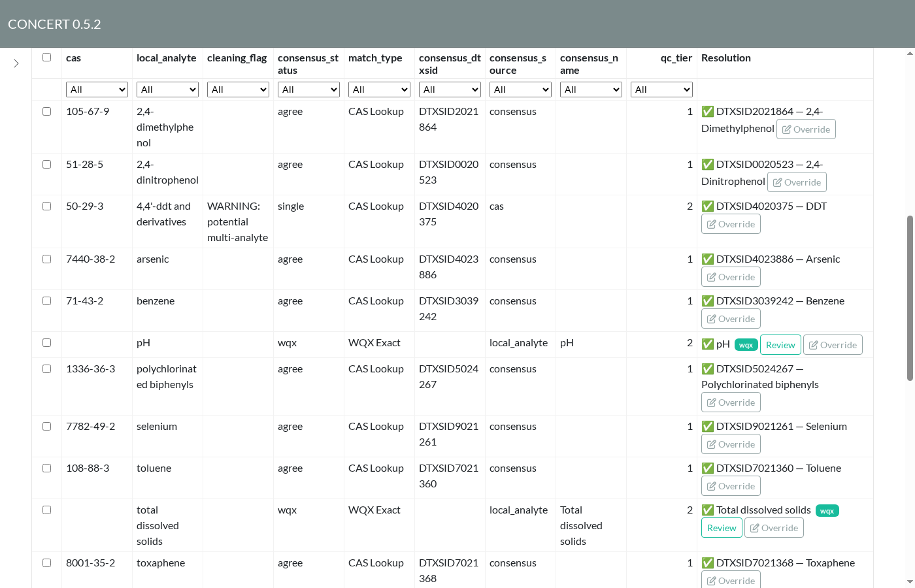The height and width of the screenshot is (588, 915).
Task: Click green checkmark icon for Arsenic resolution
Action: click(707, 259)
